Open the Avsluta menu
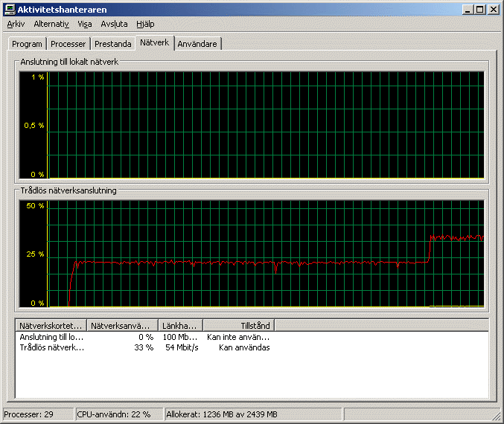The width and height of the screenshot is (504, 424). [114, 24]
